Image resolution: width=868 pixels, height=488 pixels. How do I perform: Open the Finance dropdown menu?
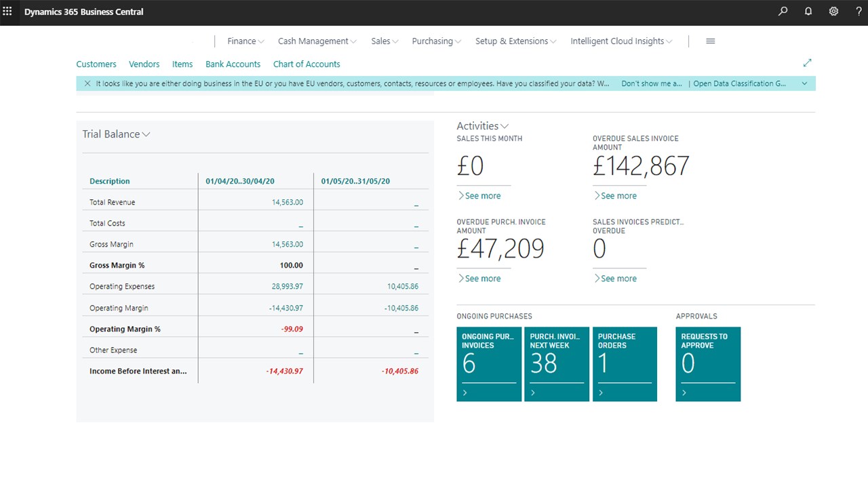click(245, 41)
